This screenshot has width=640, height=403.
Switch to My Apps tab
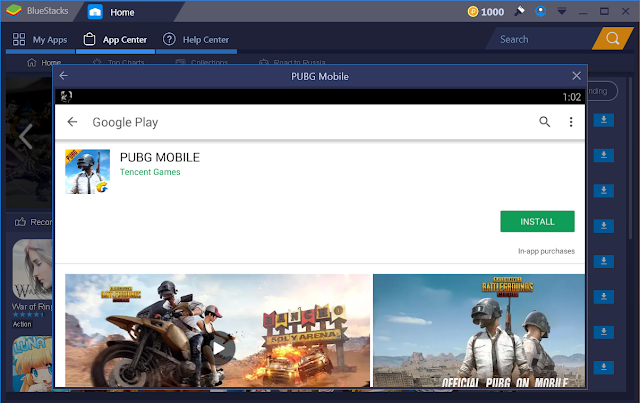[x=40, y=40]
